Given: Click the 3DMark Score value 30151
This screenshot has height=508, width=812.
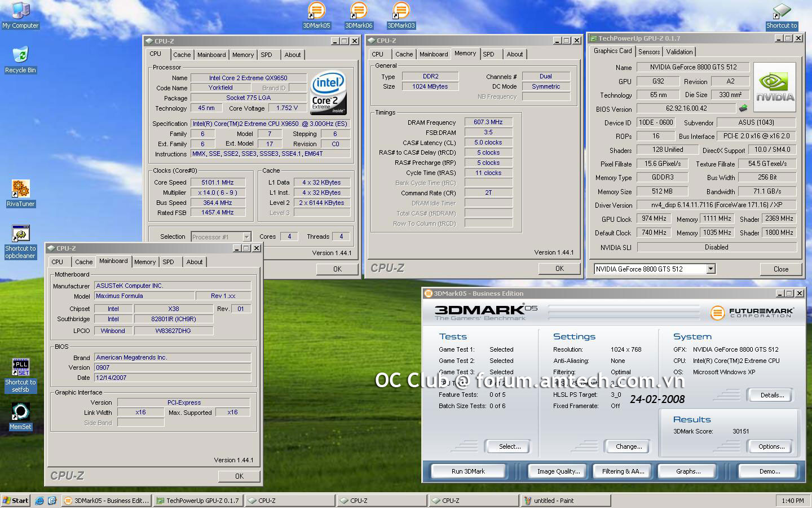Looking at the screenshot, I should coord(741,431).
